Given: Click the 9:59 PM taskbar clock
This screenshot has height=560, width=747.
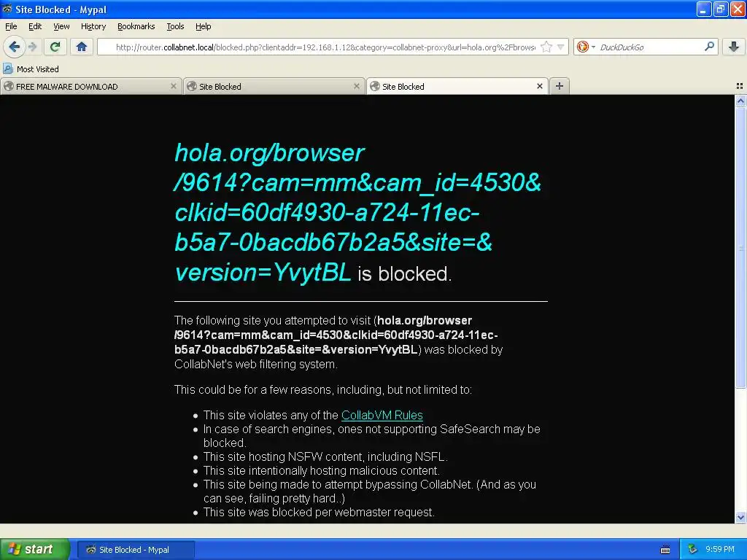Looking at the screenshot, I should tap(720, 549).
